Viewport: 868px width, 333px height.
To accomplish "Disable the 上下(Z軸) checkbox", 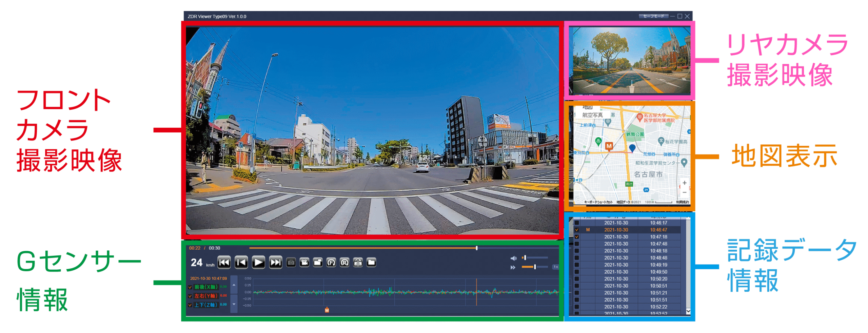I will click(x=190, y=305).
